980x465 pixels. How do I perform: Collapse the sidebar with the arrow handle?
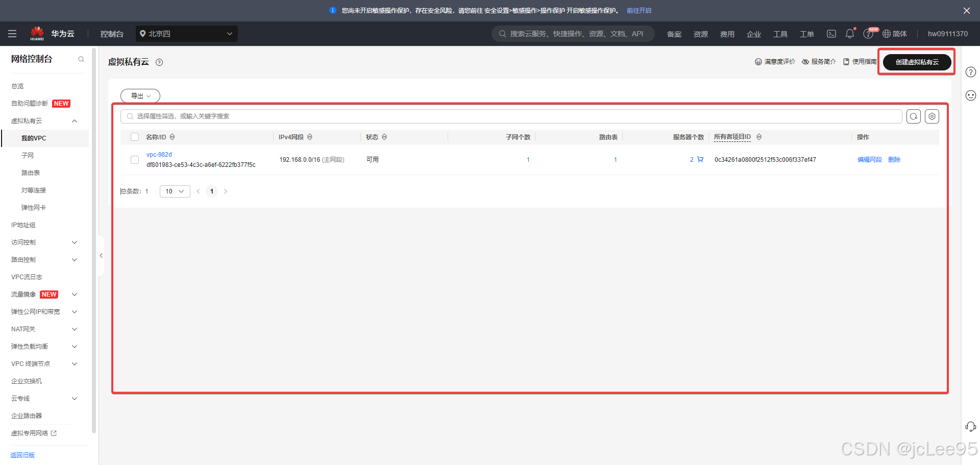click(101, 256)
